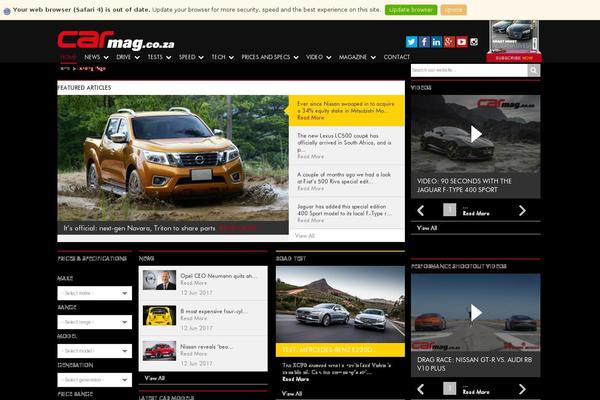Open Opel CEO Neumann news thumbnail
Image resolution: width=600 pixels, height=400 pixels.
[x=159, y=280]
